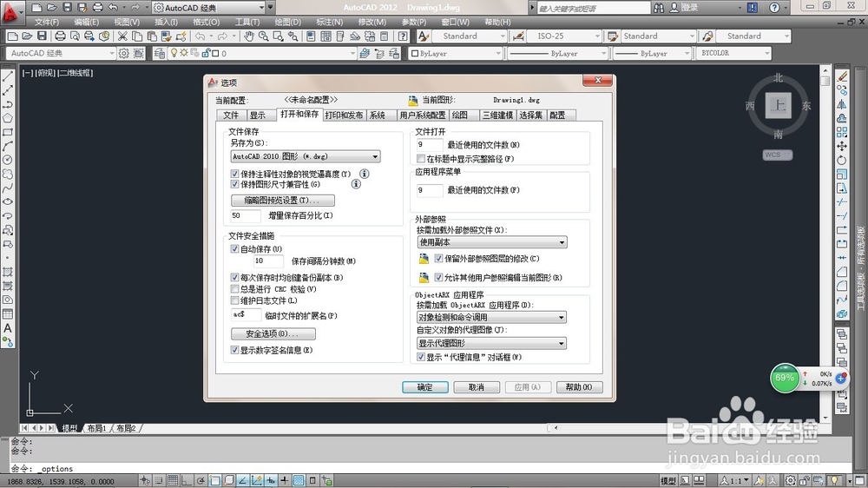Viewport: 868px width, 488px height.
Task: Click the 帮助(H) button
Action: [x=579, y=387]
